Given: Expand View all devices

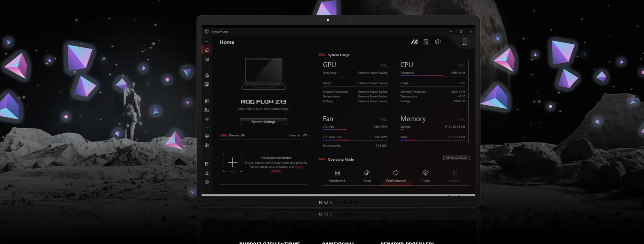Looking at the screenshot, I should tap(294, 135).
